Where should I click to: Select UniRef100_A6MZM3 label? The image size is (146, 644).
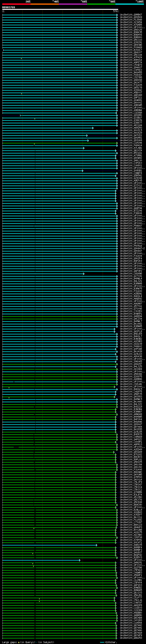pos(131,128)
